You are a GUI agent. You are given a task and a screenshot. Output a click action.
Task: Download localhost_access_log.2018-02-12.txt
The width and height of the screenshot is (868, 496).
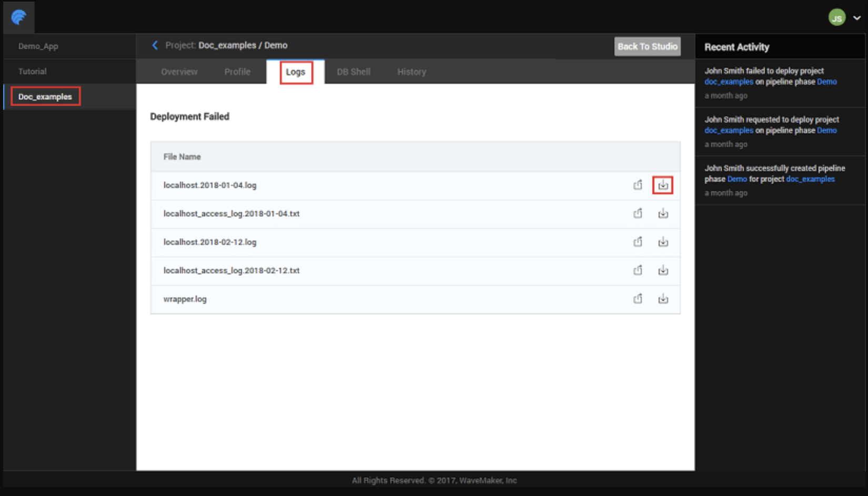point(663,271)
